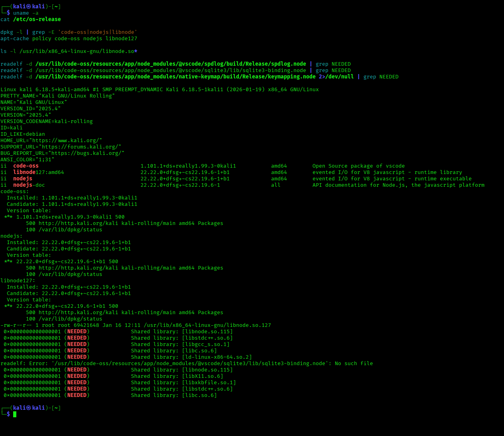The image size is (504, 436).
Task: Open the forums.kali.org support URL
Action: 80,147
